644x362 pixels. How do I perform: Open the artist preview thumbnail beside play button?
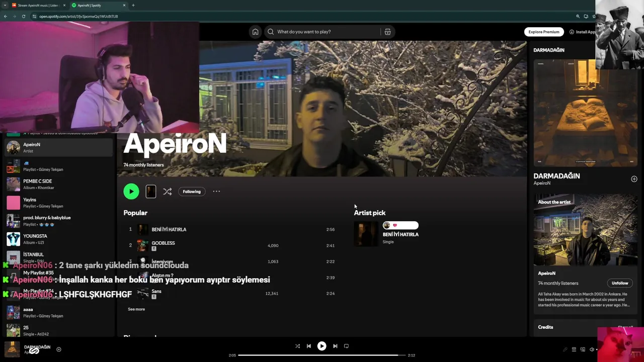tap(150, 192)
